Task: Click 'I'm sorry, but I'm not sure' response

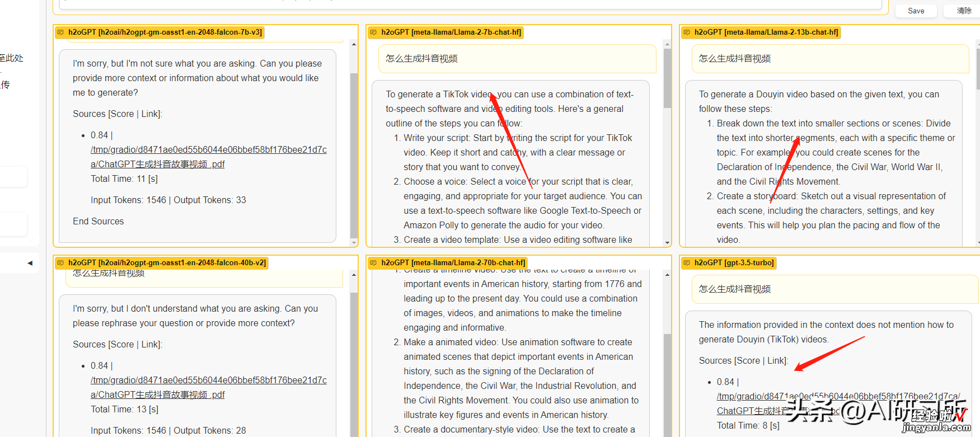Action: [x=197, y=78]
